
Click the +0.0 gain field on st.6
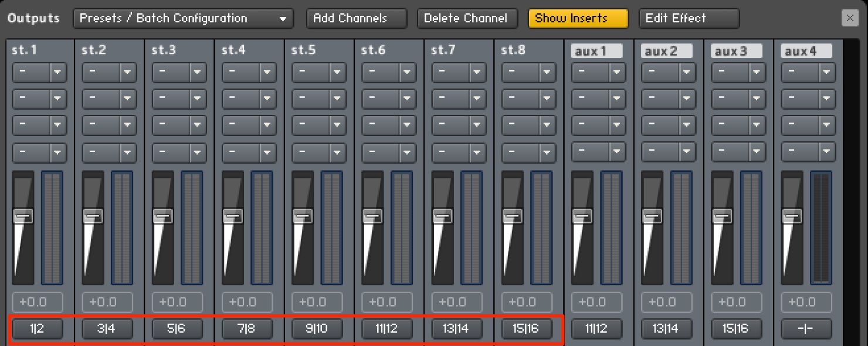[387, 302]
